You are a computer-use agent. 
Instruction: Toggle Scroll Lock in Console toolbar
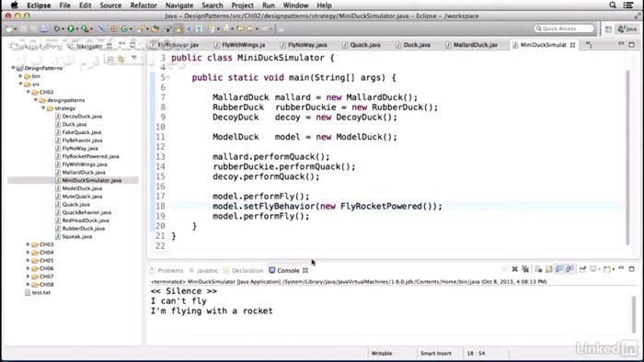[x=548, y=269]
